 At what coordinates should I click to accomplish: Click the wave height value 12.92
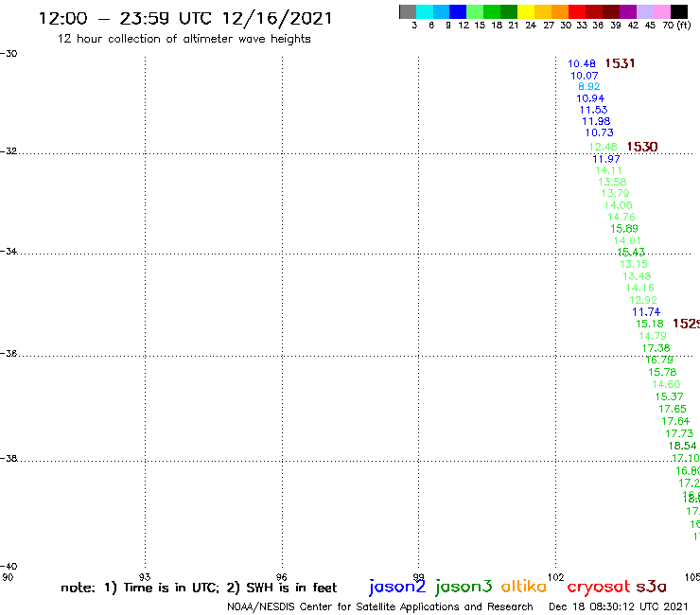pos(643,300)
